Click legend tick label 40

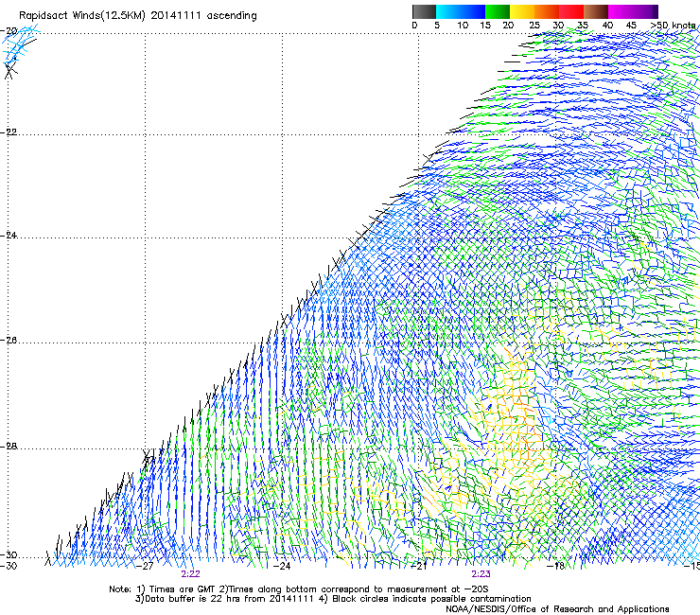click(607, 25)
